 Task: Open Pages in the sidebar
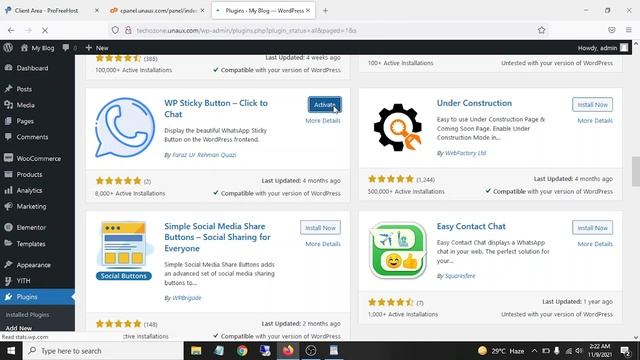point(25,121)
